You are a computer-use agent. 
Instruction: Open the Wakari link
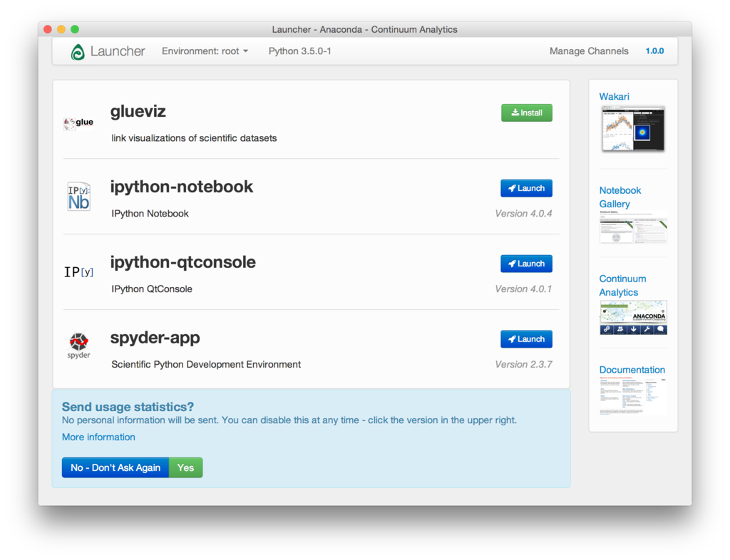click(614, 96)
